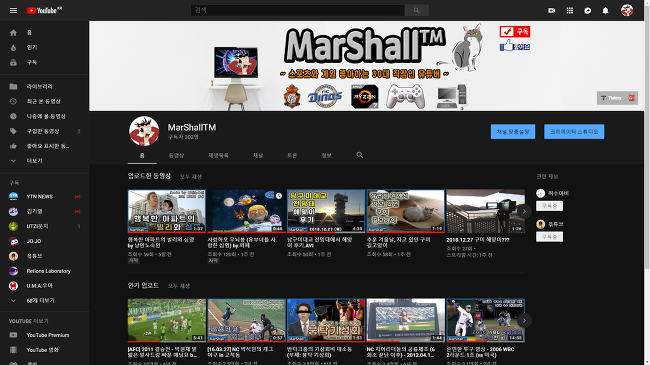The width and height of the screenshot is (650, 365).
Task: Open U.M.A. subscription channel
Action: click(44, 286)
